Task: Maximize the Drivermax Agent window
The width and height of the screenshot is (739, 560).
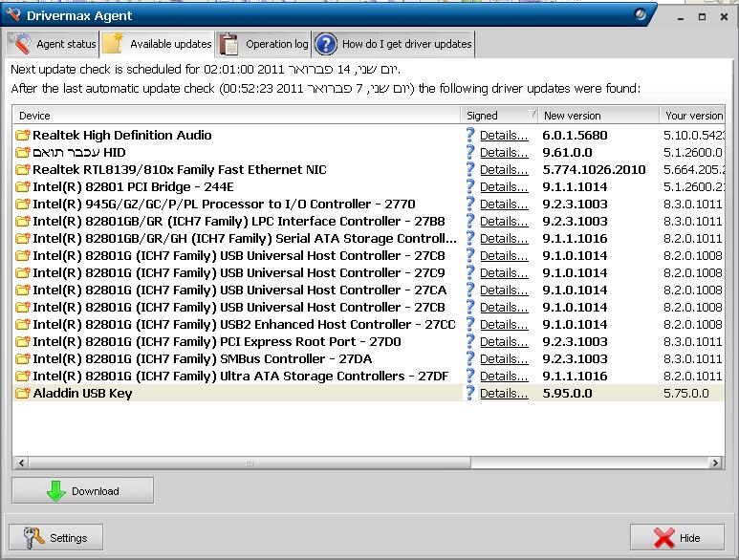Action: pos(703,17)
